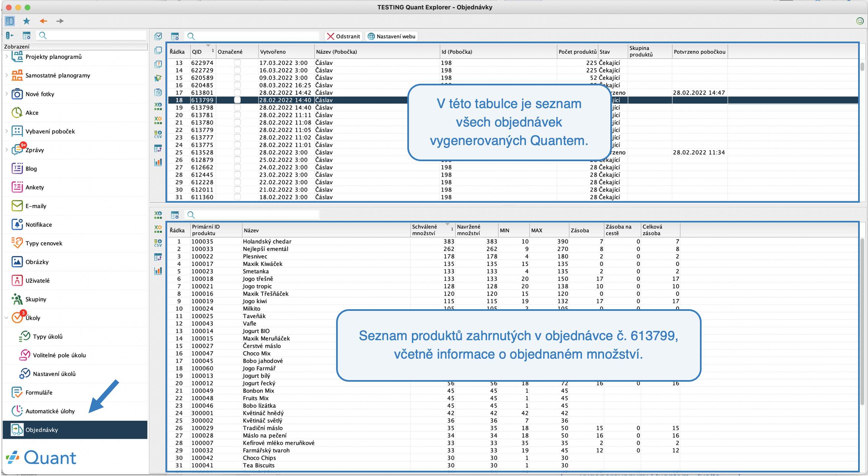The image size is (868, 476).
Task: Toggle Označené checkbox for order 620589
Action: coord(237,77)
